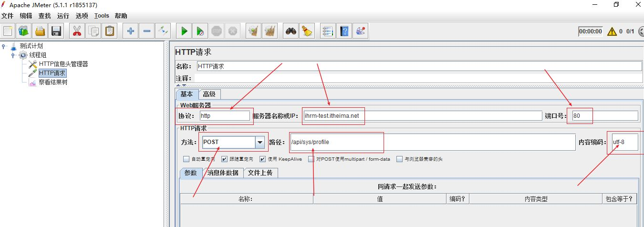Viewport: 644px width, 227px height.
Task: Click the 协议 http input field
Action: point(225,115)
